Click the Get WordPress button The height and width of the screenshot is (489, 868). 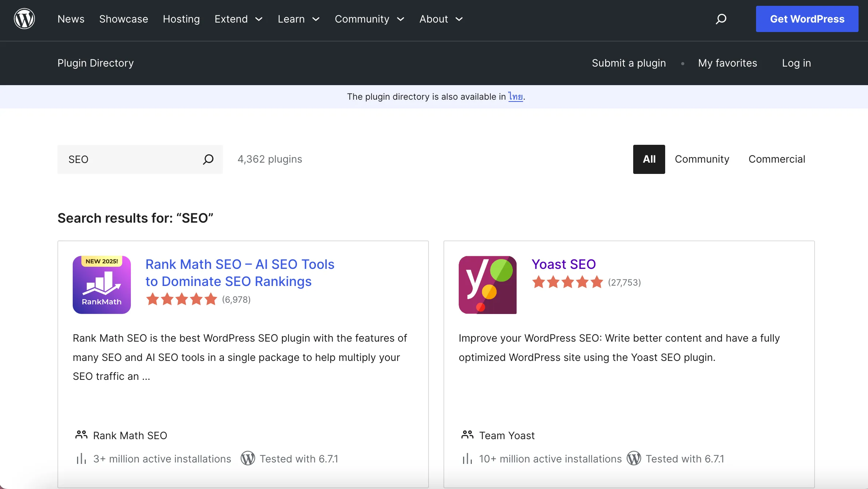pos(807,19)
